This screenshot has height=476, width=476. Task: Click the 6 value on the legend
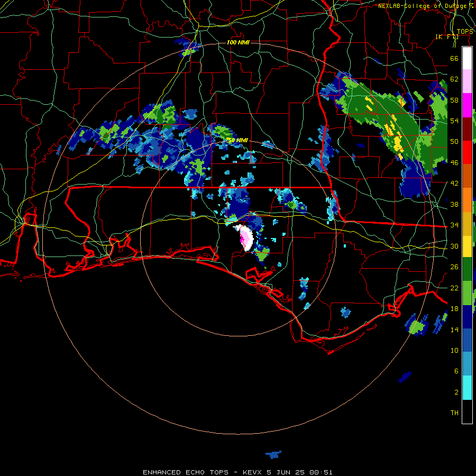click(456, 371)
